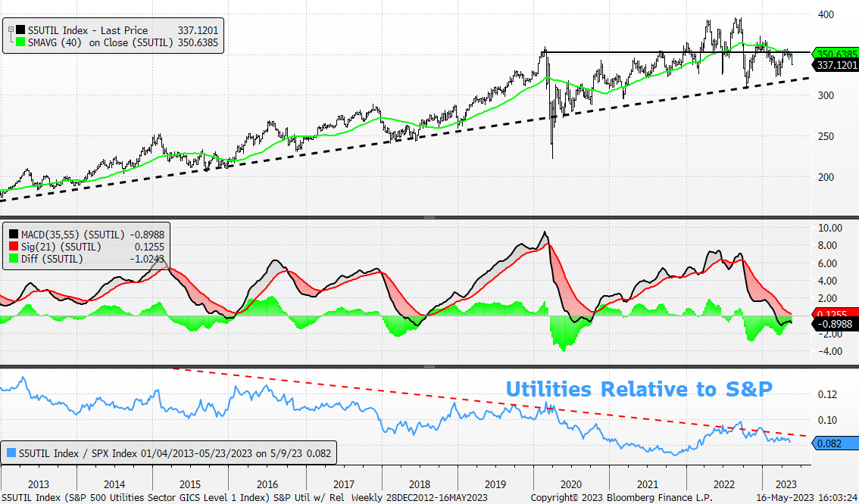Select the "Diff (S5UTIL)" legend label
The width and height of the screenshot is (859, 504).
(x=52, y=259)
